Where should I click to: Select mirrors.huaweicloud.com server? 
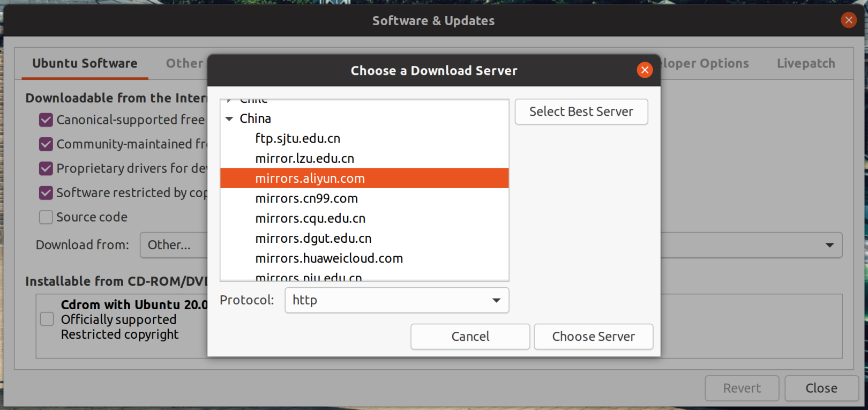(364, 258)
